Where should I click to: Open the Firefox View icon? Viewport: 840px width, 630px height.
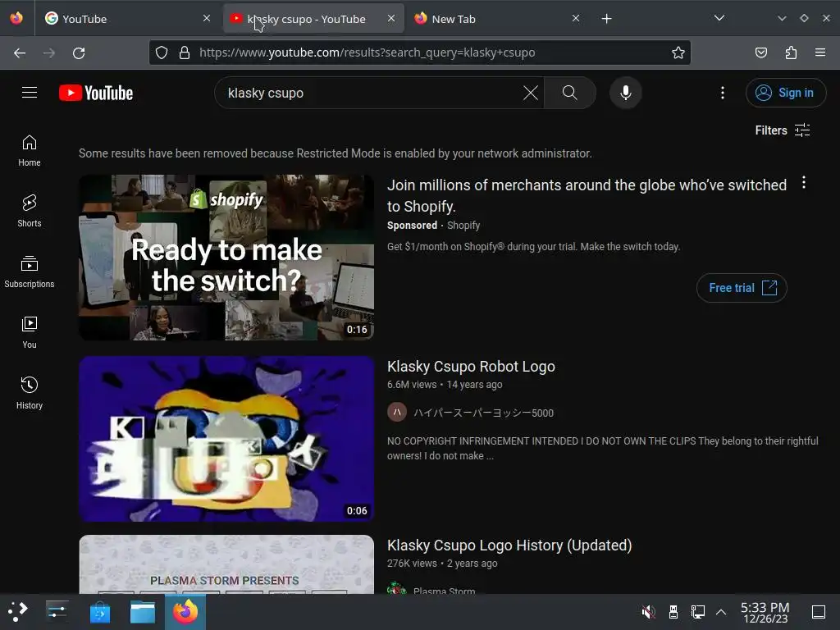point(16,18)
